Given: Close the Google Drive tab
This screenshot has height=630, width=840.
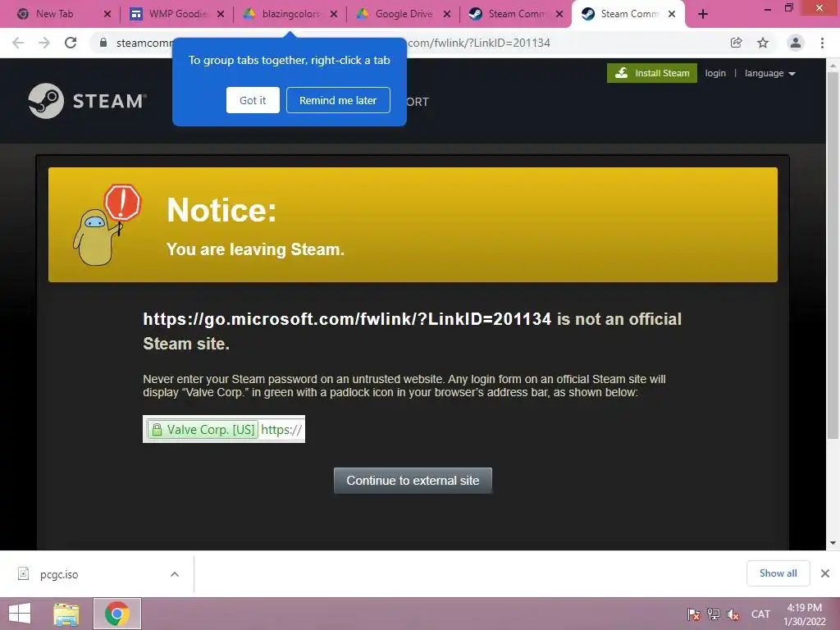Looking at the screenshot, I should [x=447, y=14].
